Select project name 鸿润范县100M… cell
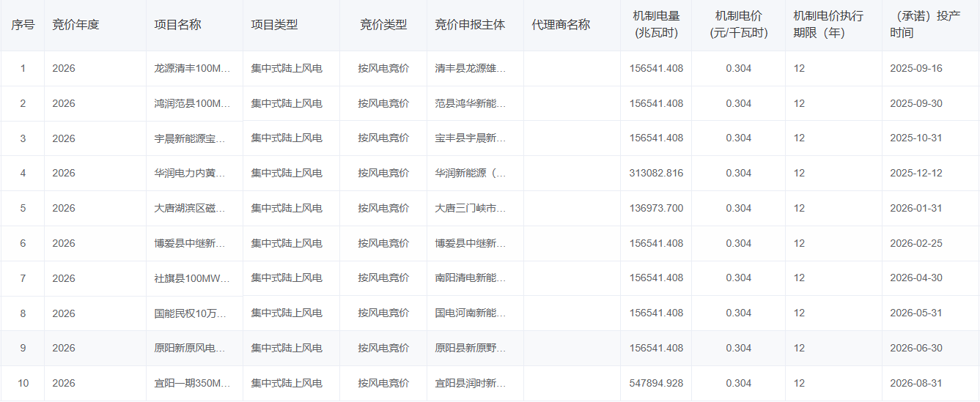The height and width of the screenshot is (402, 980). pos(193,104)
